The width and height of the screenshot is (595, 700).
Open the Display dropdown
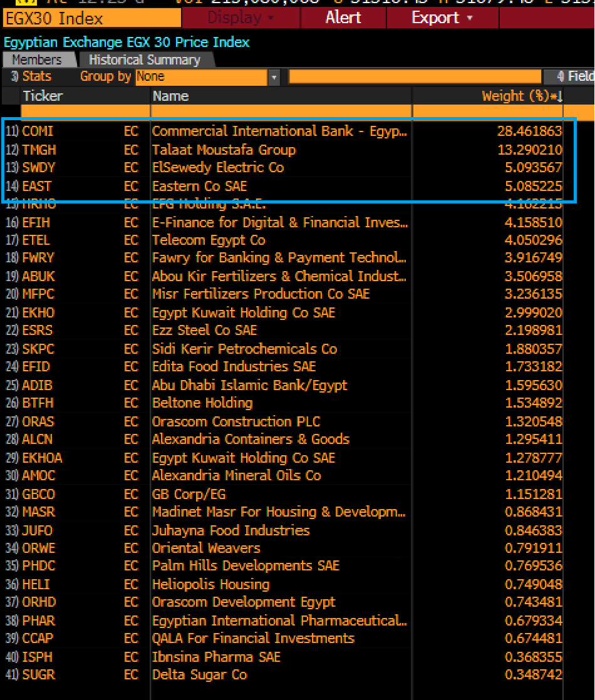tap(240, 18)
